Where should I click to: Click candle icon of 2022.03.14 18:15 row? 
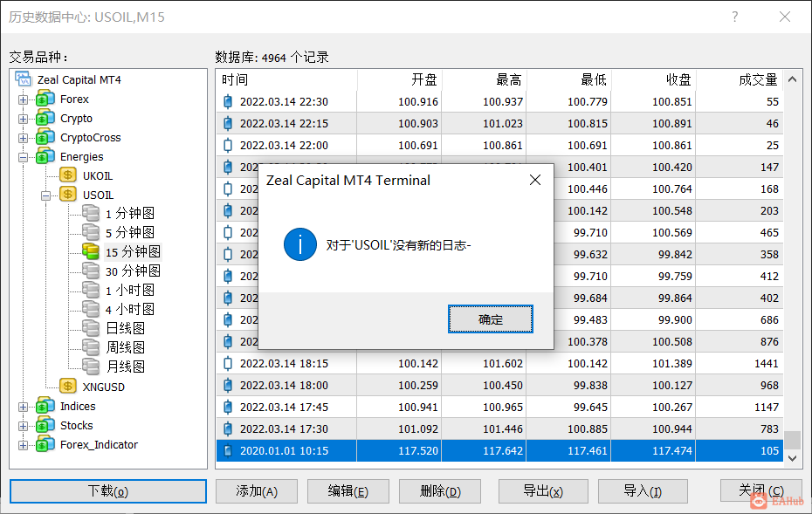coord(228,363)
